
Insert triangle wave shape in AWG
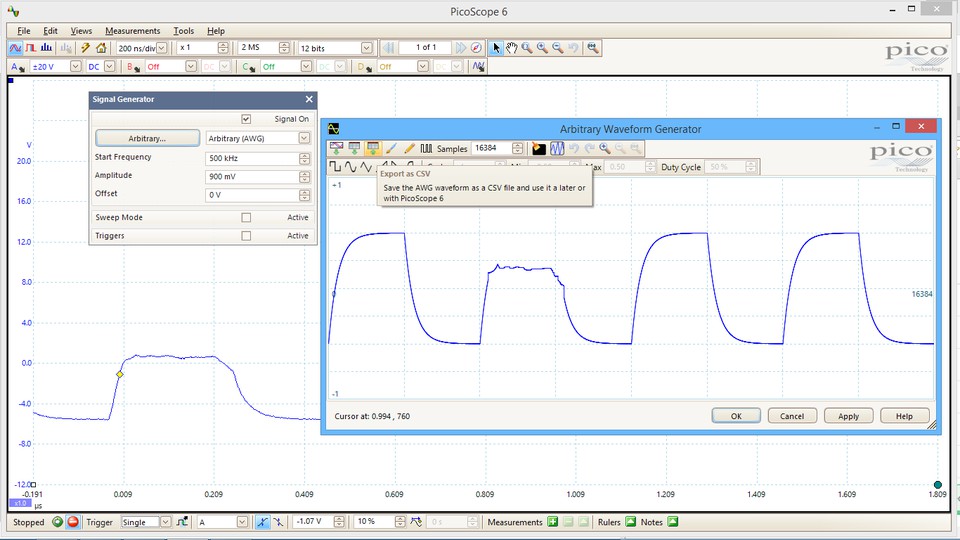366,167
